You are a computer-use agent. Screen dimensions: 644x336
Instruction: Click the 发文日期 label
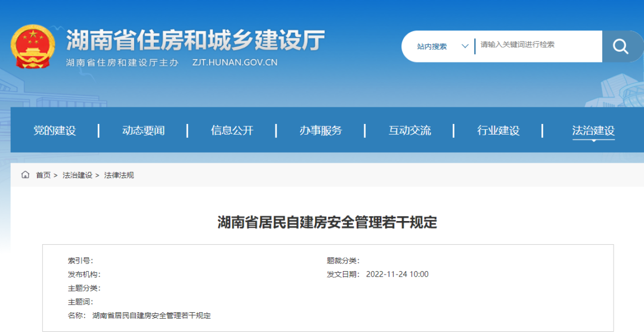[x=343, y=275]
